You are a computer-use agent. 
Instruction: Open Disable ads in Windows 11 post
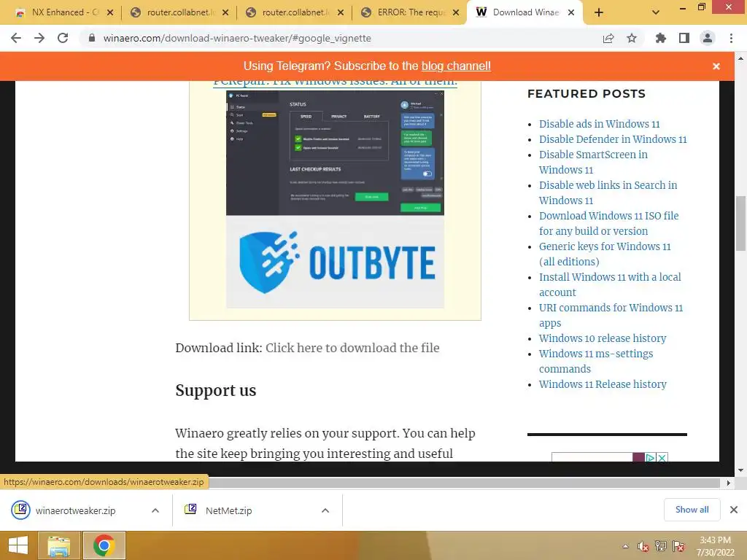point(599,124)
